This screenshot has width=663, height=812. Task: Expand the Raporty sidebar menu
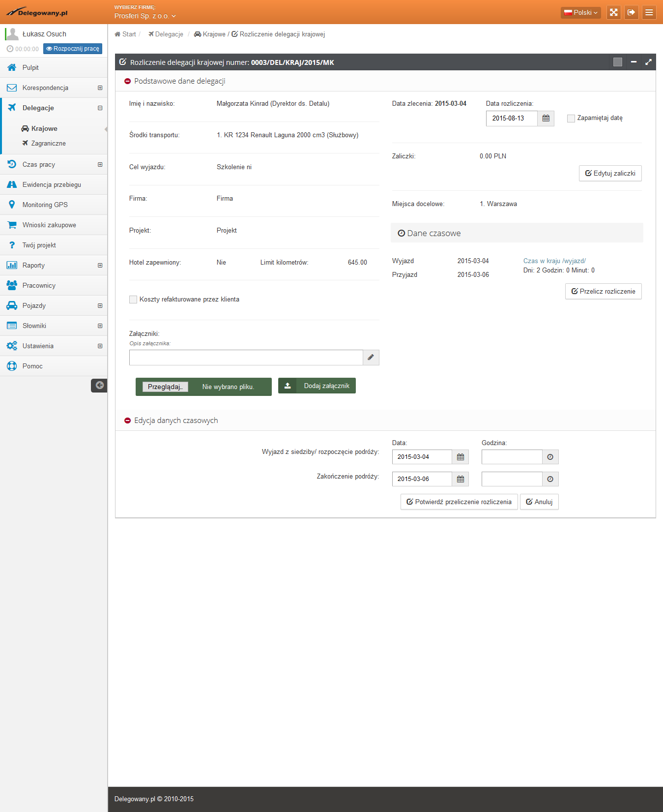[100, 266]
